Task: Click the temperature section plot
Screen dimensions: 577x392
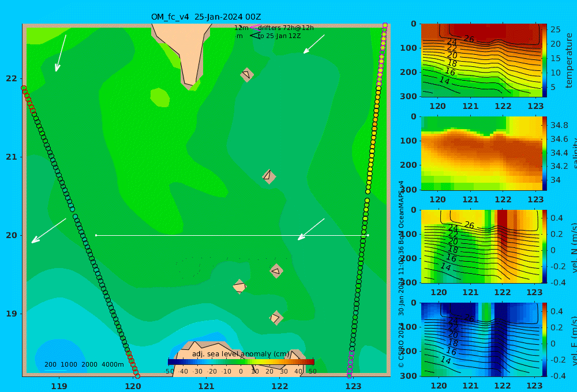Action: pos(481,61)
